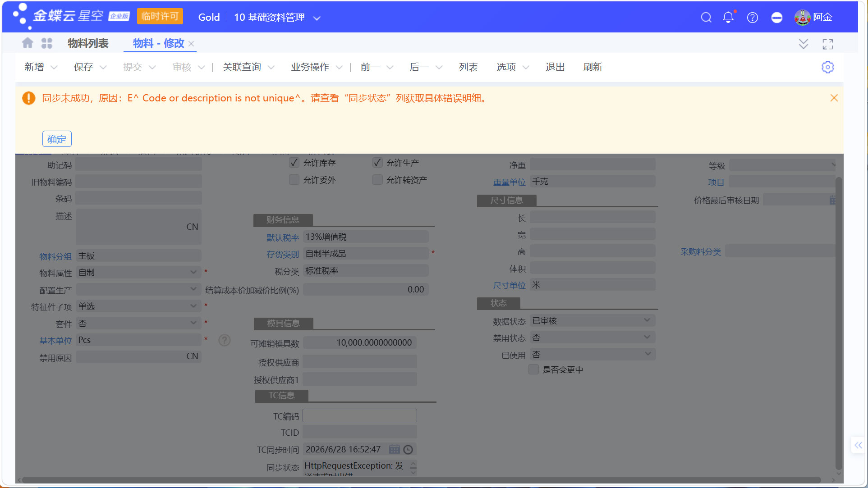Toggle 是否变更中 checkbox
The height and width of the screenshot is (488, 868).
point(533,369)
